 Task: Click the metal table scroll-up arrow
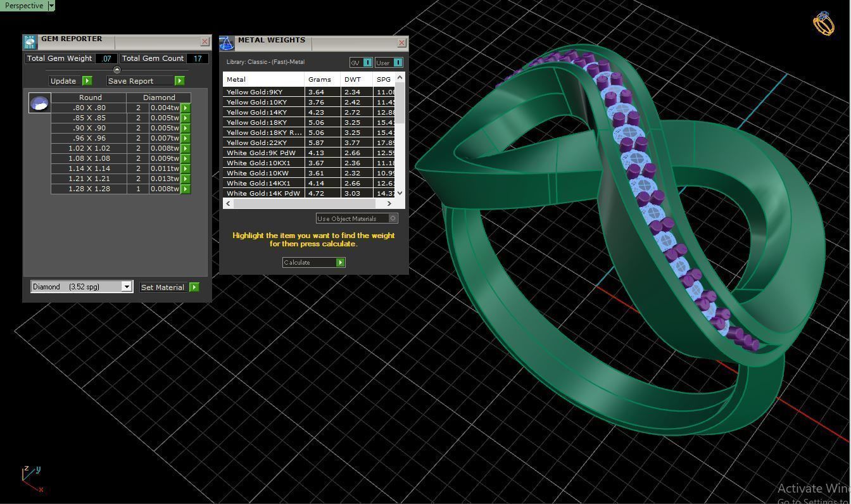400,77
